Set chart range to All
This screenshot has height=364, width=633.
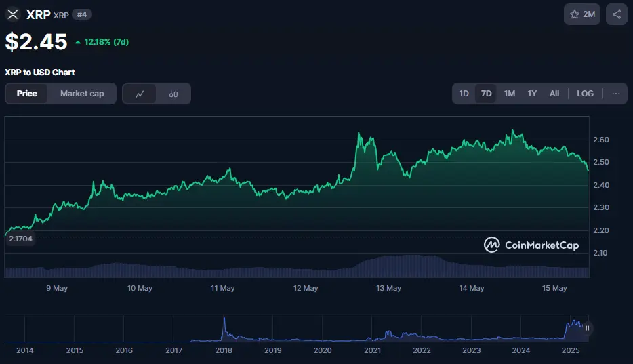pos(554,94)
